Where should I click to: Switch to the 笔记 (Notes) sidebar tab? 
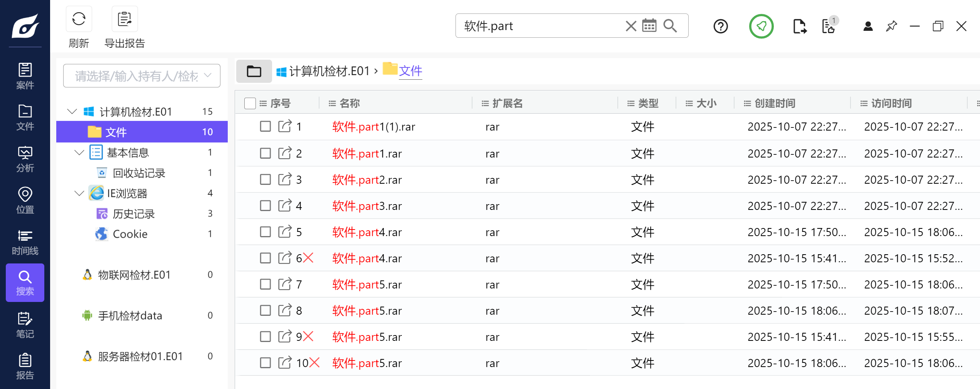point(25,325)
